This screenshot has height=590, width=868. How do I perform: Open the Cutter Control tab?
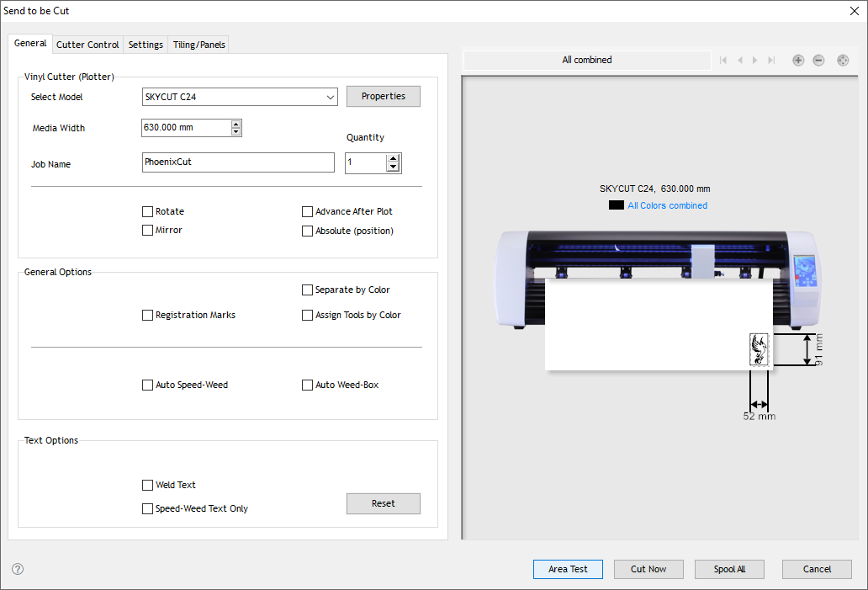[x=87, y=45]
